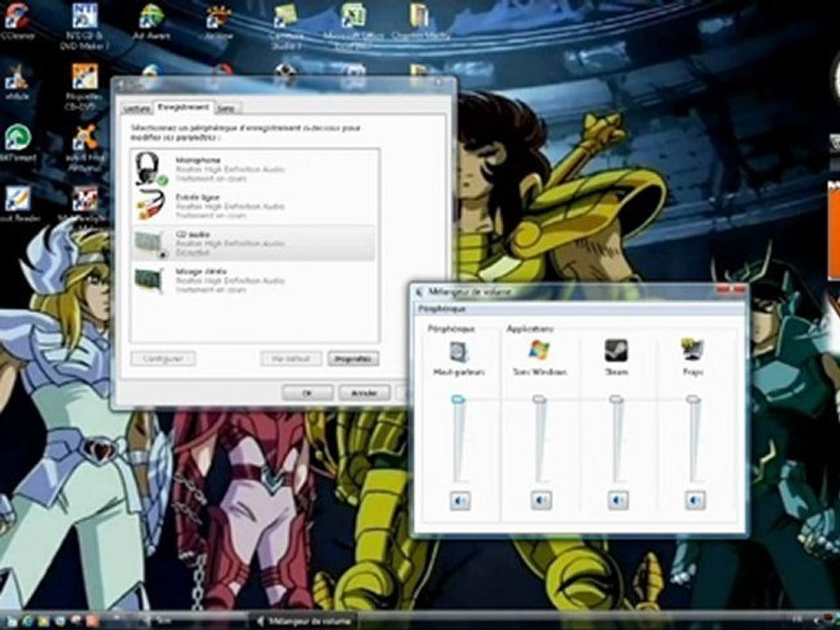Click the Par défaut button

coord(290,359)
